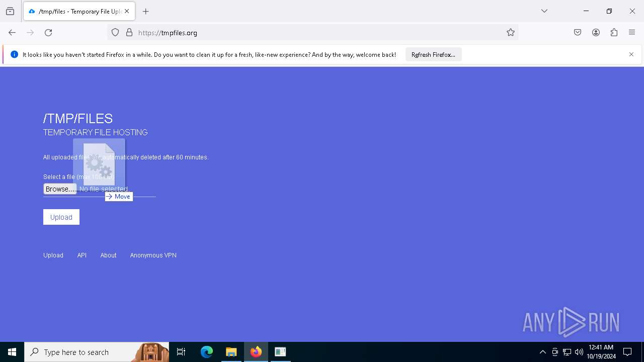
Task: Launch Microsoft Edge from taskbar
Action: coord(207,352)
